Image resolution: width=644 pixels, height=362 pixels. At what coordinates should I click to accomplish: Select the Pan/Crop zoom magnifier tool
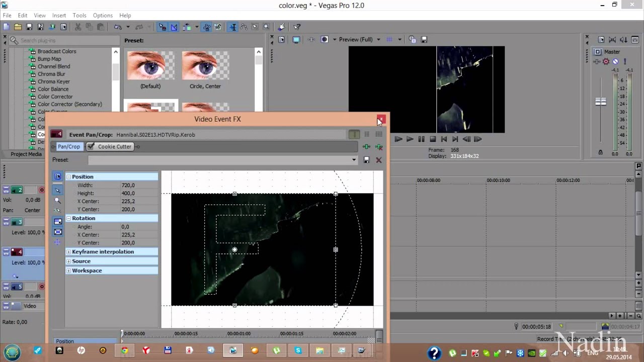click(57, 200)
